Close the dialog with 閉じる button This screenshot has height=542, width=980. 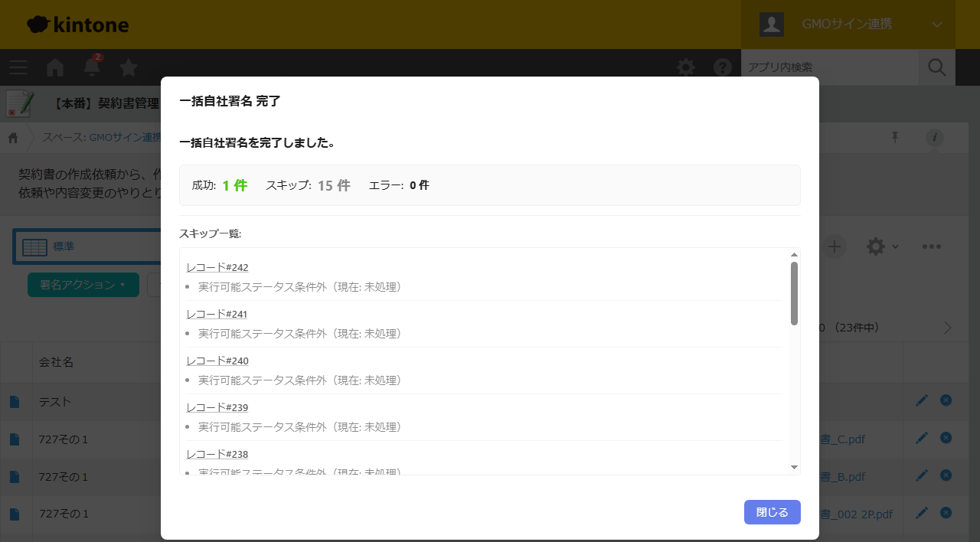(x=772, y=512)
